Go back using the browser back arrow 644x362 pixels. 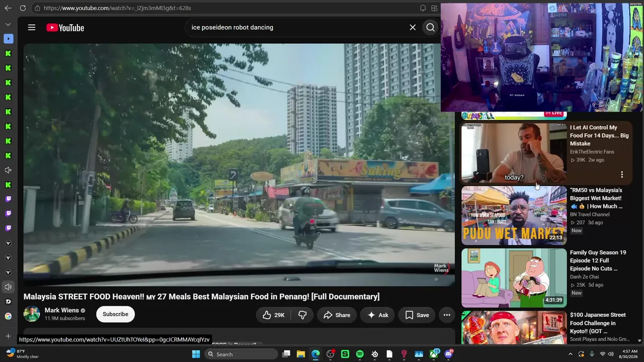(x=8, y=8)
